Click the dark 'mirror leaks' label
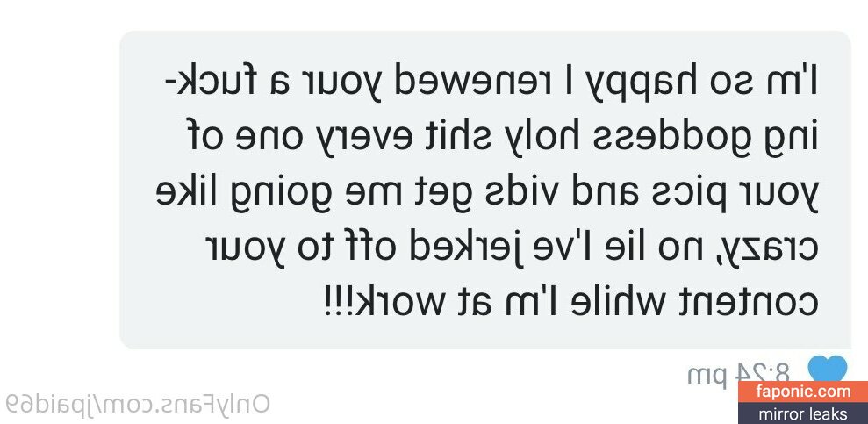 tap(803, 413)
